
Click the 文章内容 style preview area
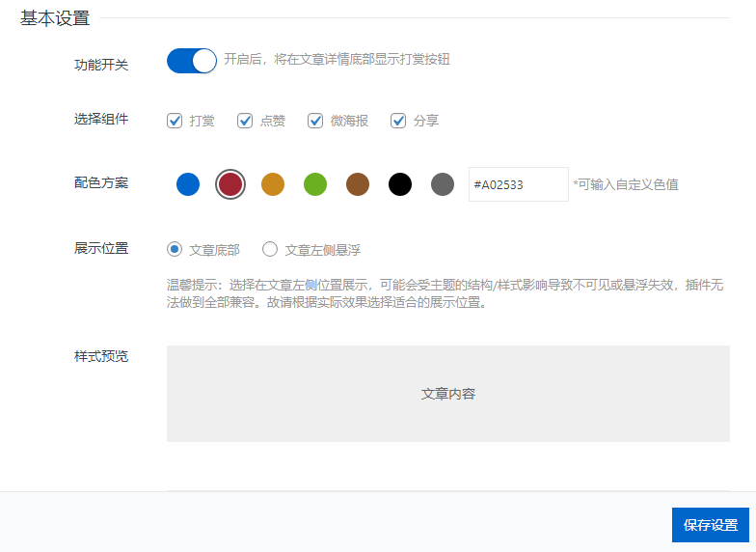pos(448,394)
